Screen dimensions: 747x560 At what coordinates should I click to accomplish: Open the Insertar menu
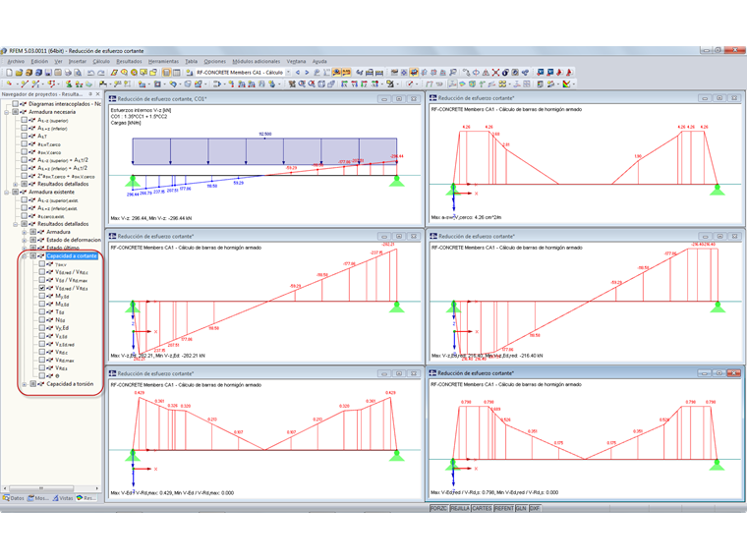click(x=78, y=62)
